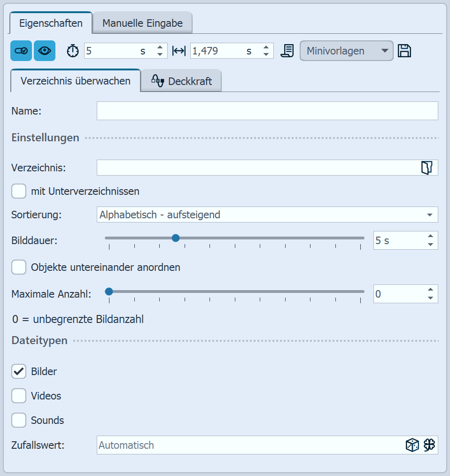Click the Bilddauer slider handle
Viewport: 450px width, 476px height.
click(x=176, y=238)
